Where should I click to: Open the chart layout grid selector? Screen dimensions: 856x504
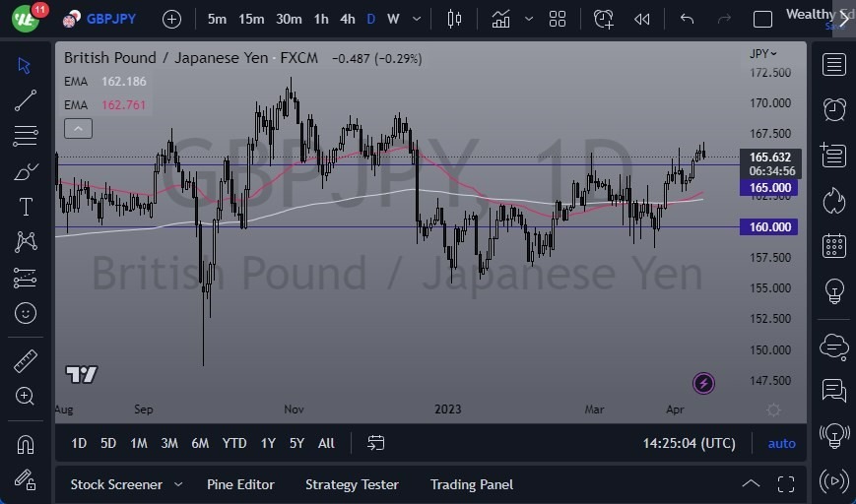(558, 19)
